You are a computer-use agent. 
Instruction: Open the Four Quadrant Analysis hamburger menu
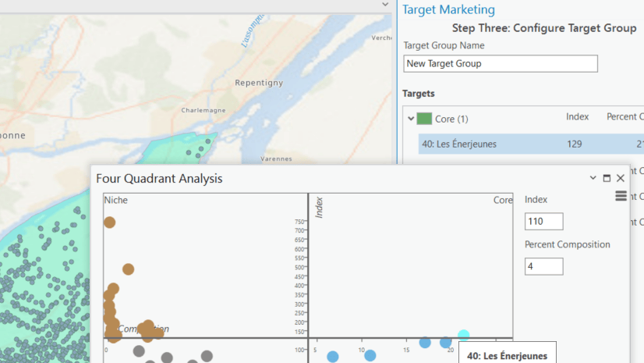621,196
